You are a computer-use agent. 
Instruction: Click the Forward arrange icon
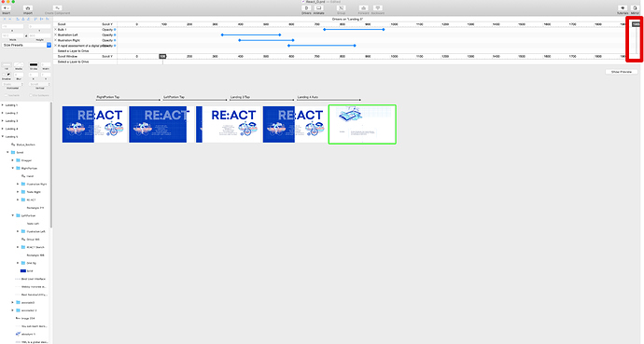point(363,8)
